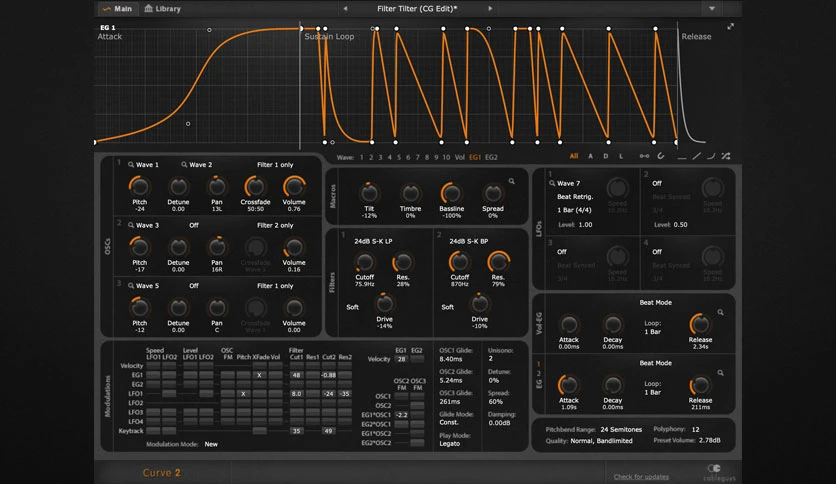Select the 'A' attack view button

click(590, 156)
